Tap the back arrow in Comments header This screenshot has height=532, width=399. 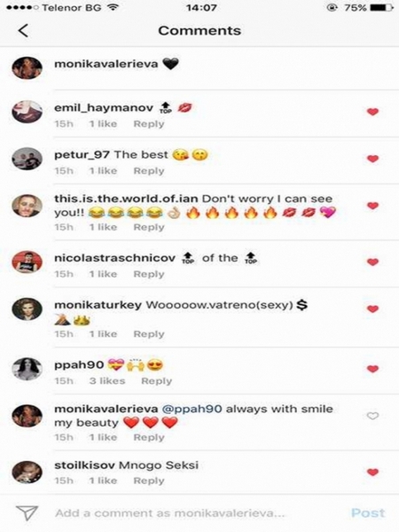tap(23, 30)
